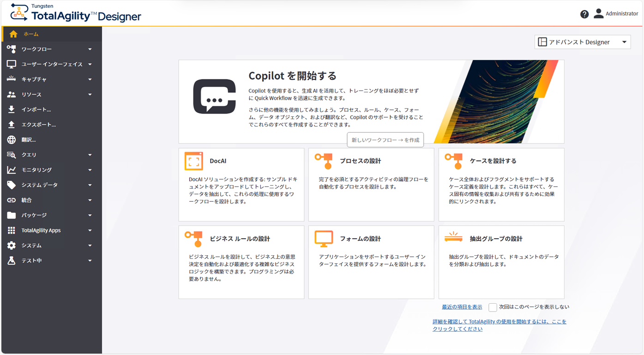Image resolution: width=644 pixels, height=355 pixels.
Task: Select the プロセスの設計 workflow icon
Action: 324,161
